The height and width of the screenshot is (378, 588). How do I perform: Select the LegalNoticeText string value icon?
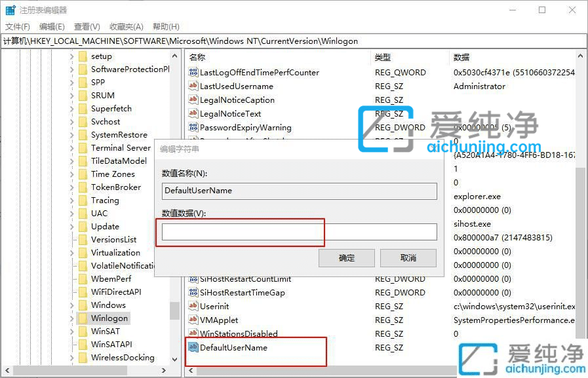[193, 113]
